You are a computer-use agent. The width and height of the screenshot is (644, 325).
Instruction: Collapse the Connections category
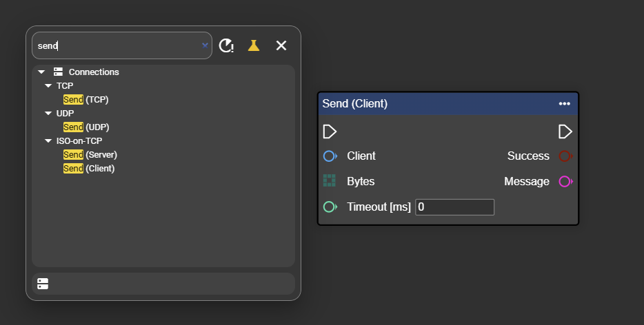pos(41,72)
